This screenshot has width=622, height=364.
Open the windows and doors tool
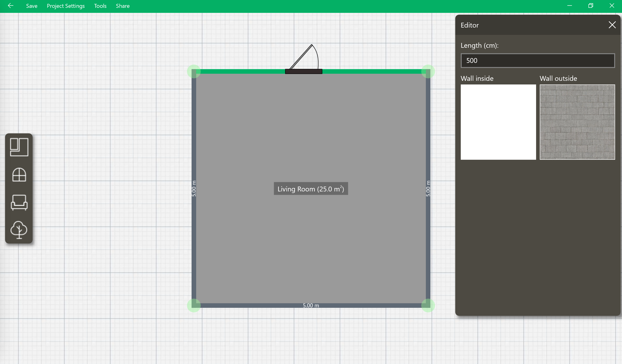(19, 175)
